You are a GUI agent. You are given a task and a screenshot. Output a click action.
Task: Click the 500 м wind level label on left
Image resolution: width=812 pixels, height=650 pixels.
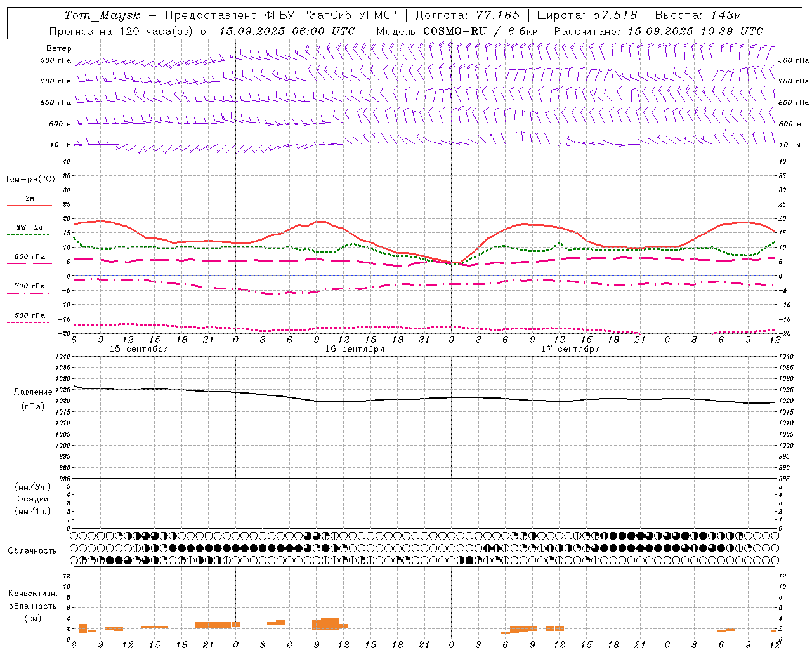click(60, 124)
